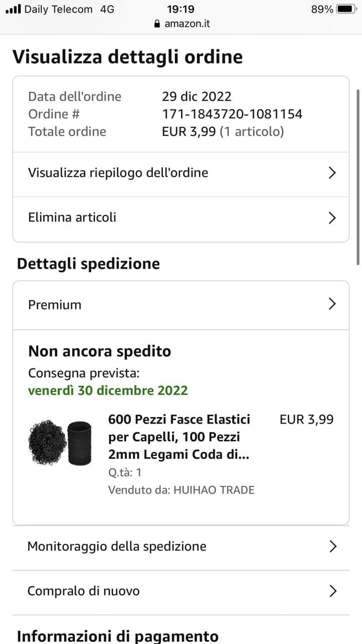362x644 pixels.
Task: Tap order number 171-1843720-1081154
Action: click(x=232, y=114)
